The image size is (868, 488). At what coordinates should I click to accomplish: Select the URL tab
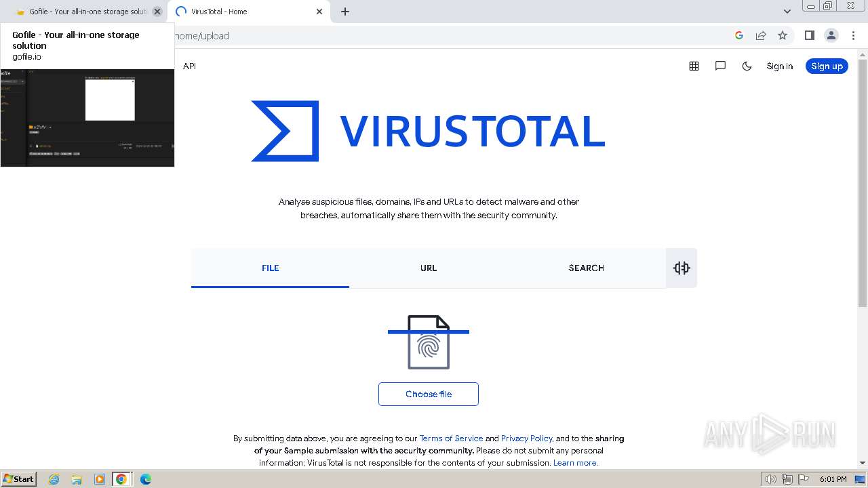[x=429, y=268]
